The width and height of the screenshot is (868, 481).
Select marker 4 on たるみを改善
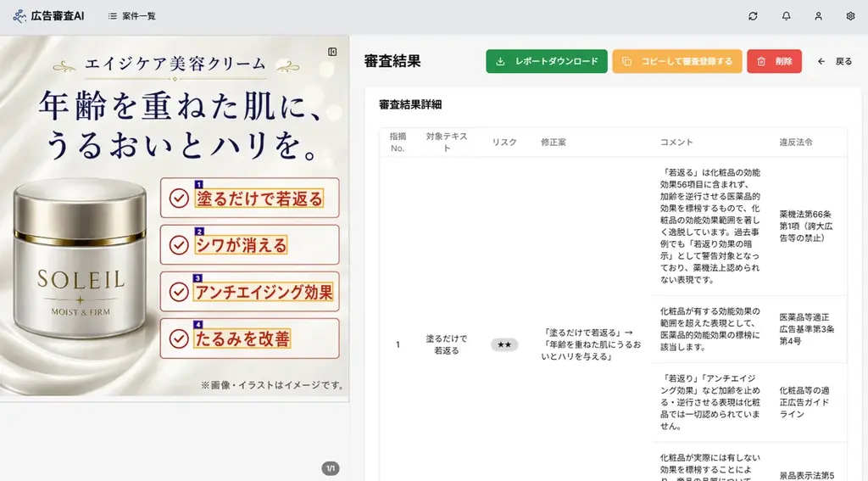[198, 325]
